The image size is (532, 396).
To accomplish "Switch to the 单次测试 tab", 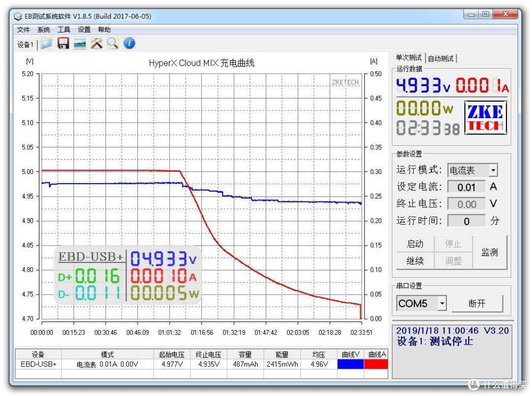I will pos(408,58).
